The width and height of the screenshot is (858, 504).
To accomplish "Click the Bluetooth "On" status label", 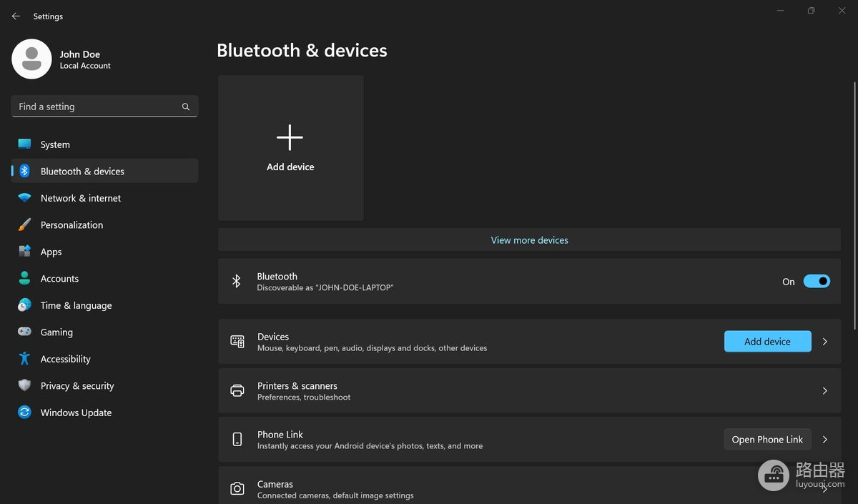I will [x=788, y=282].
